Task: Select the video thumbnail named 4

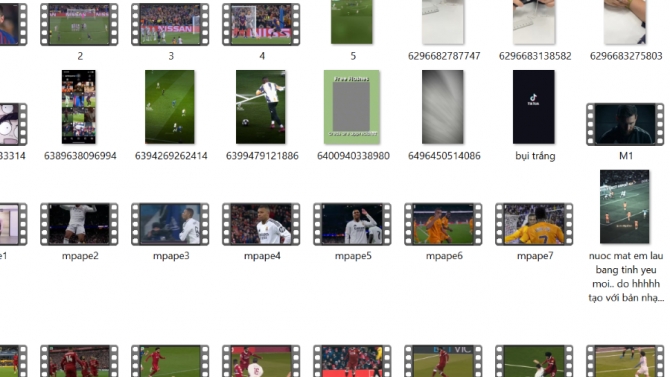Action: coord(261,24)
